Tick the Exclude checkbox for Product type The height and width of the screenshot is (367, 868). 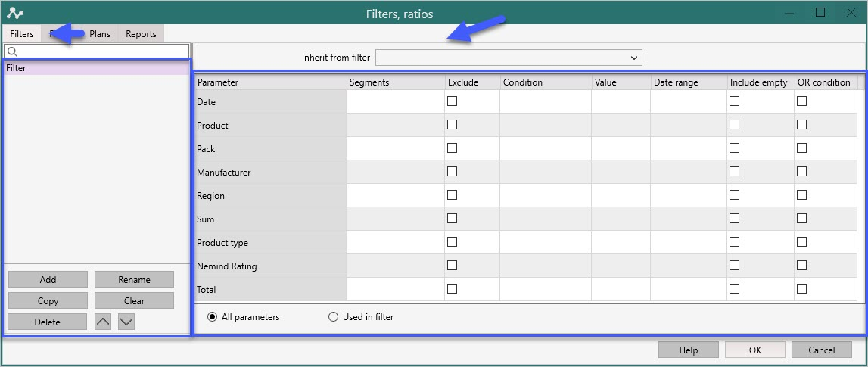pos(453,242)
